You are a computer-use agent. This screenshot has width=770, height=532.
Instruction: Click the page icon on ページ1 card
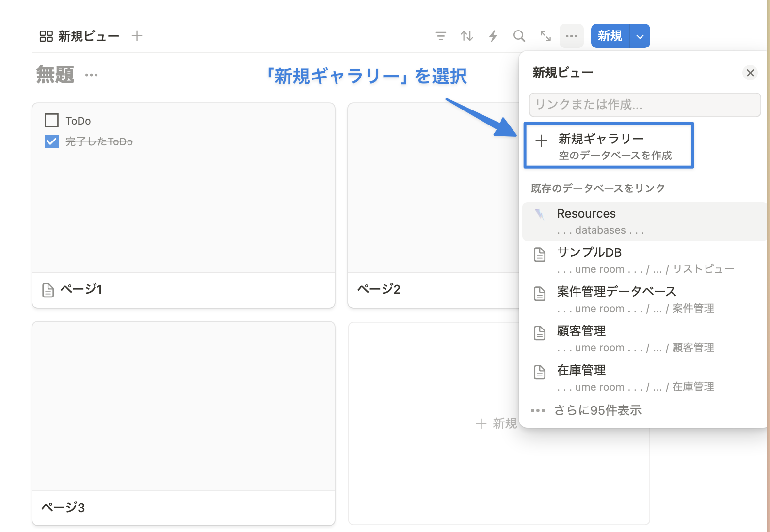pyautogui.click(x=48, y=290)
